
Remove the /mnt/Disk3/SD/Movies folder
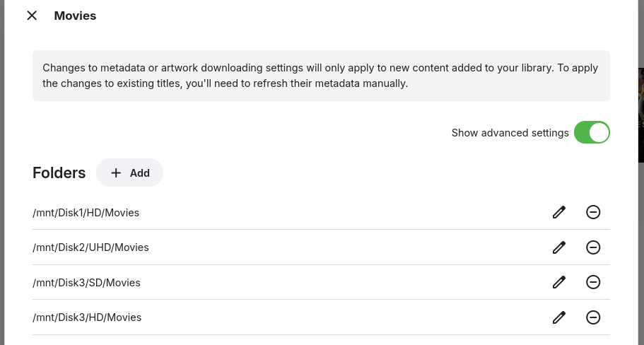593,282
